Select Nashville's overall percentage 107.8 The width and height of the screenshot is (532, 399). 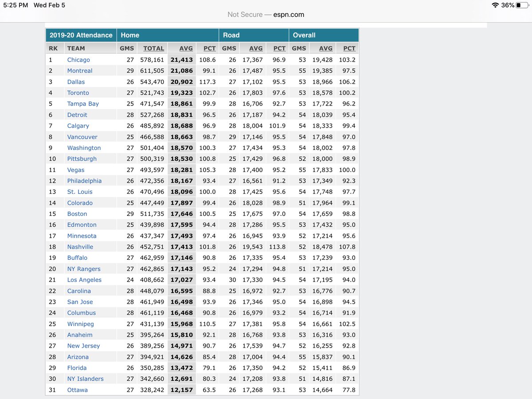pyautogui.click(x=347, y=247)
